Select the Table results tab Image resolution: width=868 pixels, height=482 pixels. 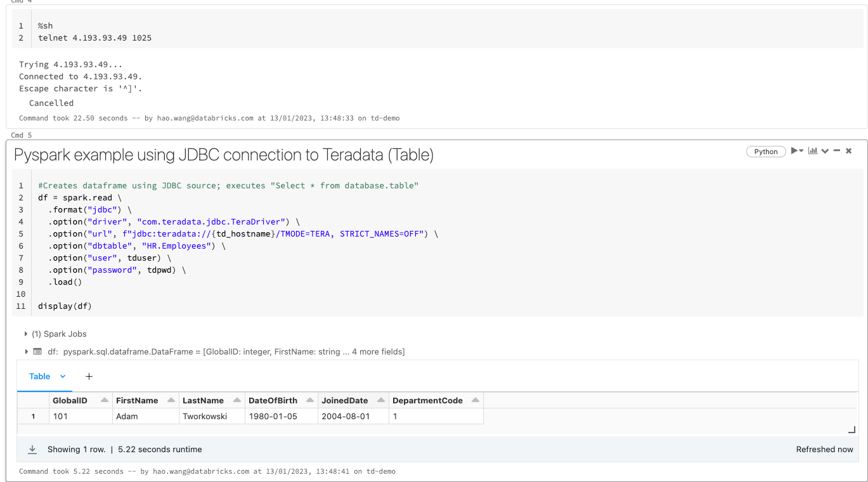click(x=40, y=377)
